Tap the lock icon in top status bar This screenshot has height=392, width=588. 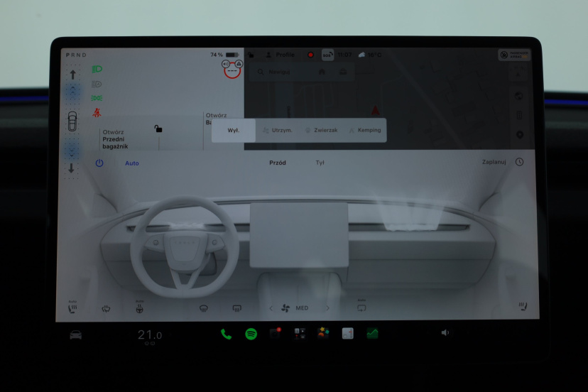click(251, 55)
